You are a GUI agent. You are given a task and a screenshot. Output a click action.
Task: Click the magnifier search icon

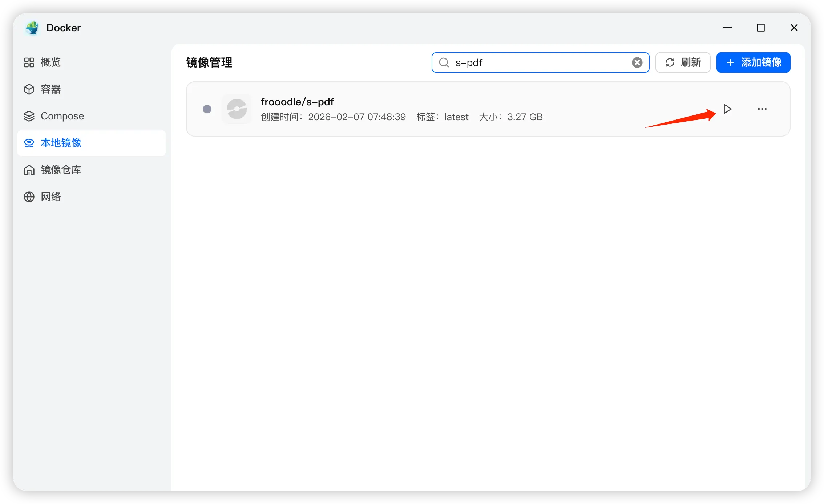pos(444,62)
